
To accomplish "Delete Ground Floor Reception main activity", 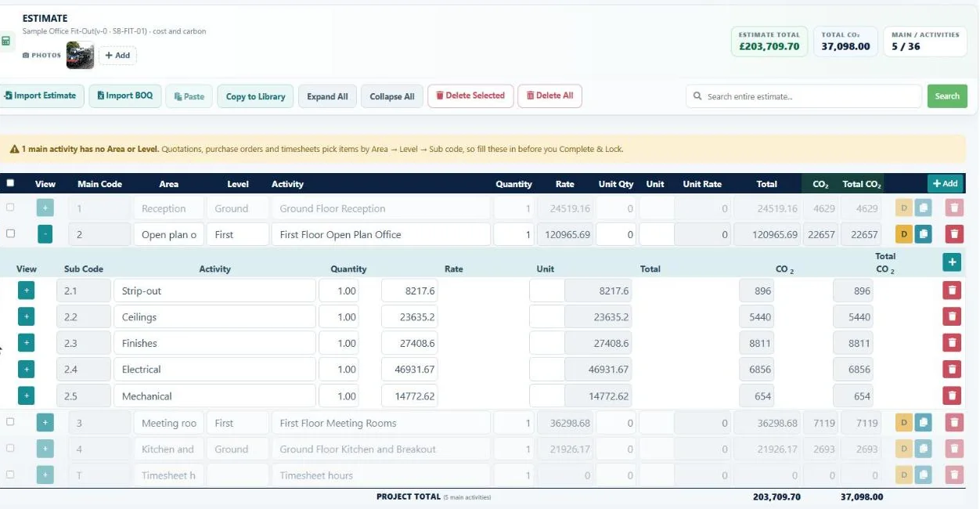I will [953, 208].
